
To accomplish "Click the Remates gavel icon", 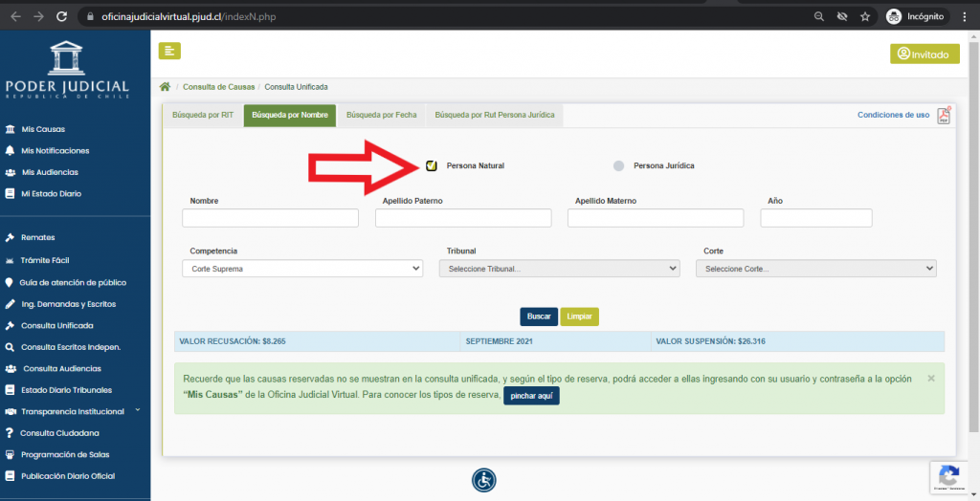I will pos(10,237).
